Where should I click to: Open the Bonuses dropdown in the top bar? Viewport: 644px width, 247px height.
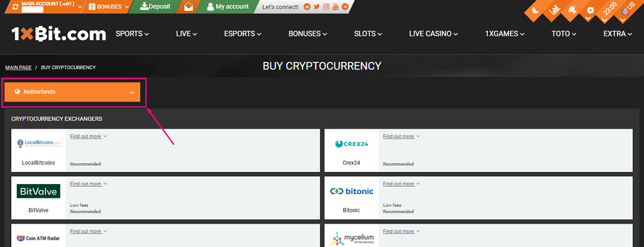pyautogui.click(x=109, y=6)
